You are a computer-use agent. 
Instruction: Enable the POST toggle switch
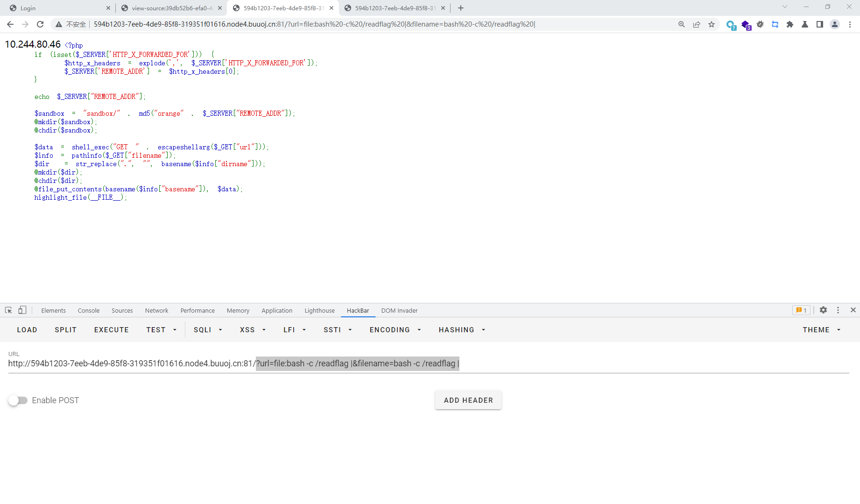[19, 400]
